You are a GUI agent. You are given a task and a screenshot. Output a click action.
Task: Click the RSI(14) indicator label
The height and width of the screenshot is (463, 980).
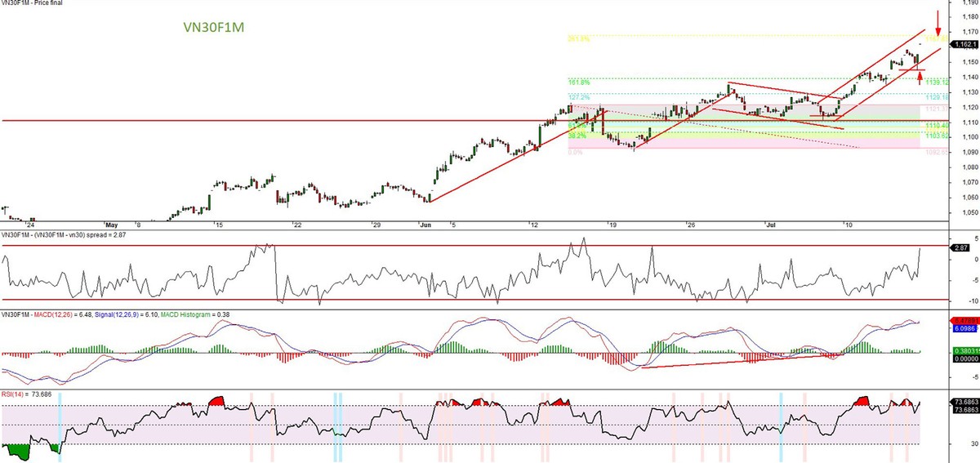click(14, 394)
